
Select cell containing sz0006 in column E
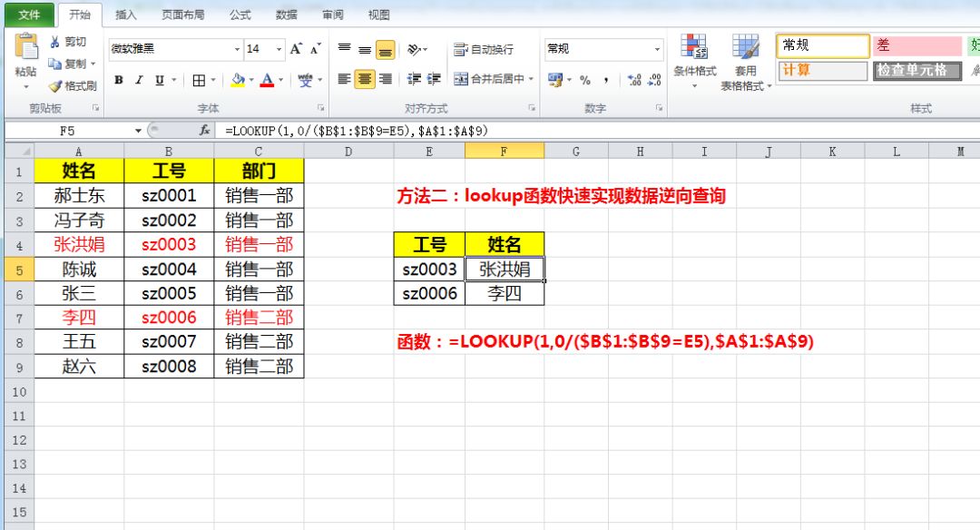429,293
